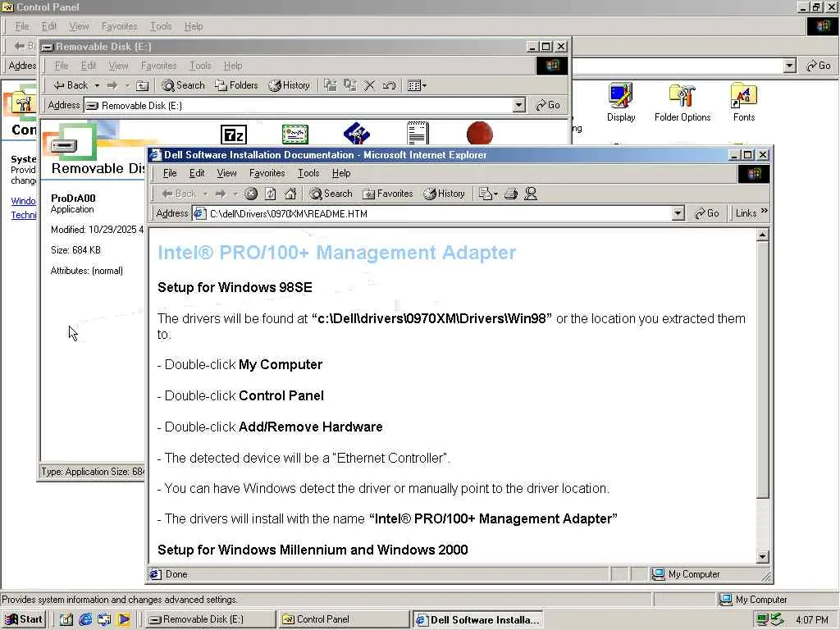
Task: Open Fonts in Control Panel
Action: coord(743,103)
